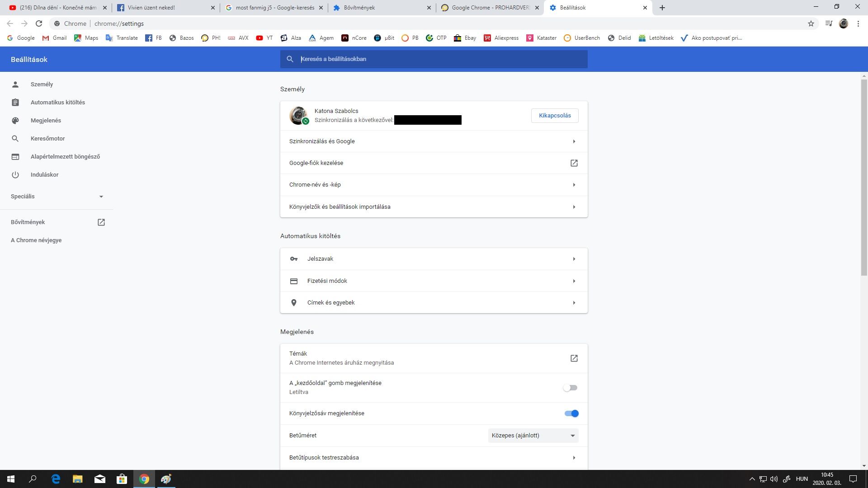Click the bookmark star icon in address bar
The height and width of the screenshot is (488, 868).
811,23
